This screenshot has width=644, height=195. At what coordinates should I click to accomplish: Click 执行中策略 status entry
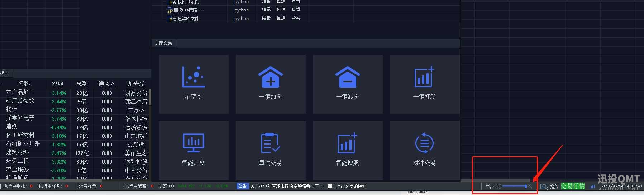[x=139, y=186]
